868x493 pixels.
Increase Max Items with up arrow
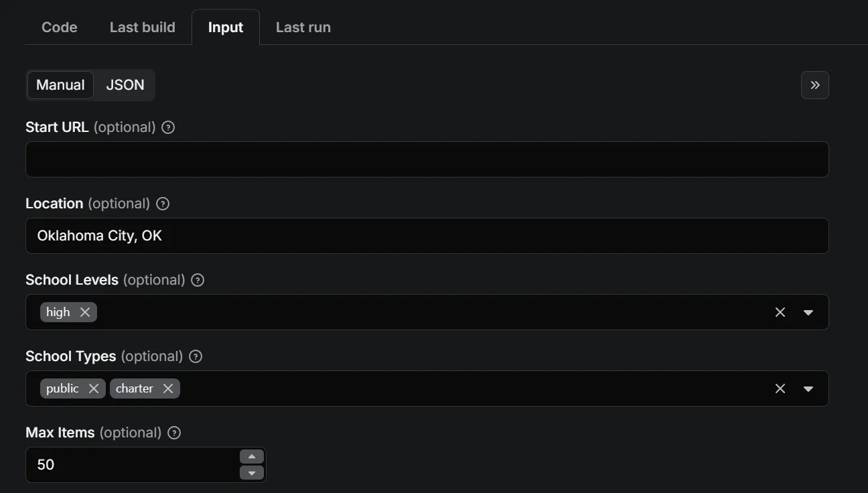(x=252, y=457)
